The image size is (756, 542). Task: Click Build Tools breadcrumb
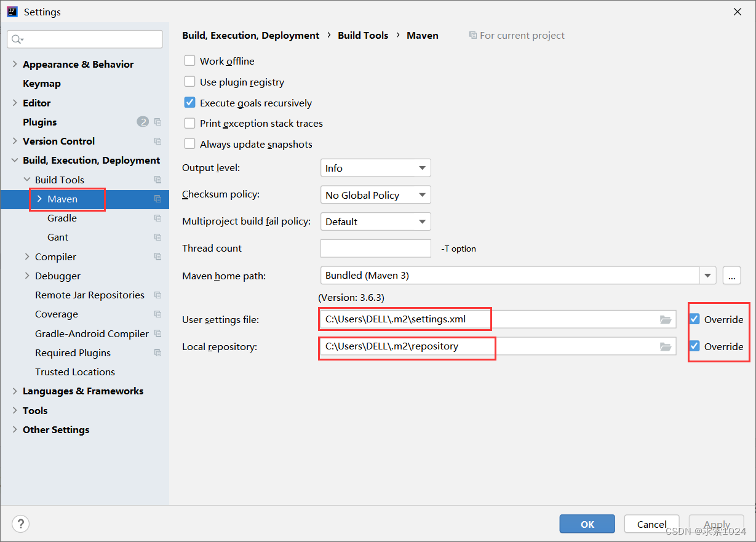pyautogui.click(x=363, y=36)
